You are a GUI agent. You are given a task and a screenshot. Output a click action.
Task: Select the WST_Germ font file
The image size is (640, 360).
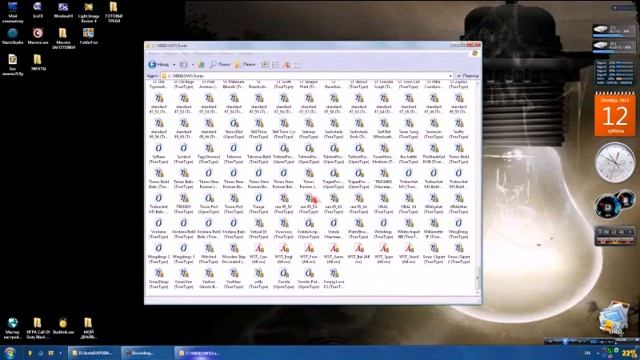(334, 253)
